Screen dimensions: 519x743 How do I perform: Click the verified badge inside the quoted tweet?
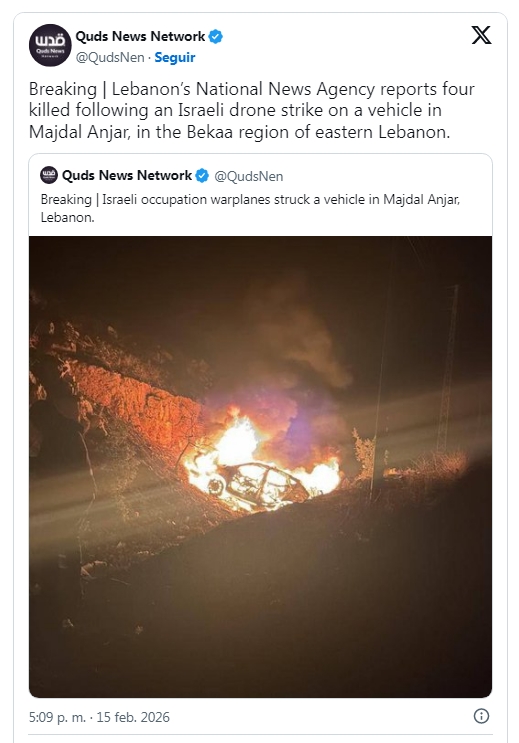click(x=202, y=176)
